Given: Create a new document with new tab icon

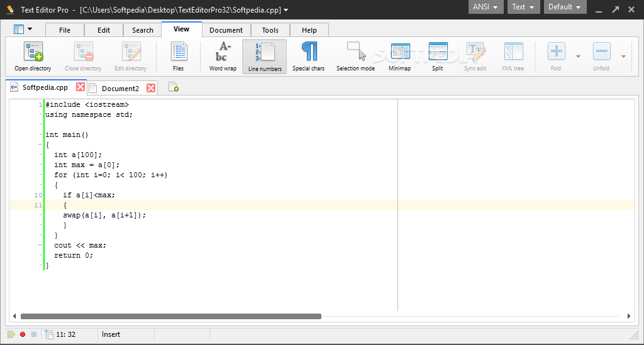Looking at the screenshot, I should [174, 87].
